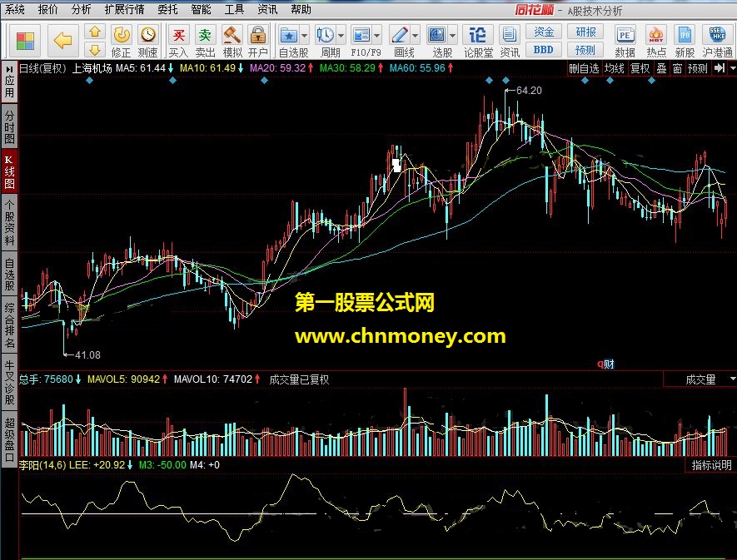Open the 自选股 star folder icon

point(289,35)
